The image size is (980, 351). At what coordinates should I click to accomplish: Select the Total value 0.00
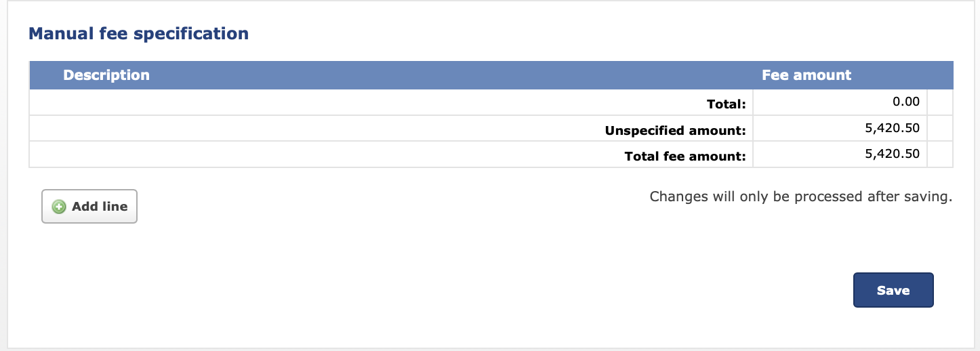click(x=906, y=102)
